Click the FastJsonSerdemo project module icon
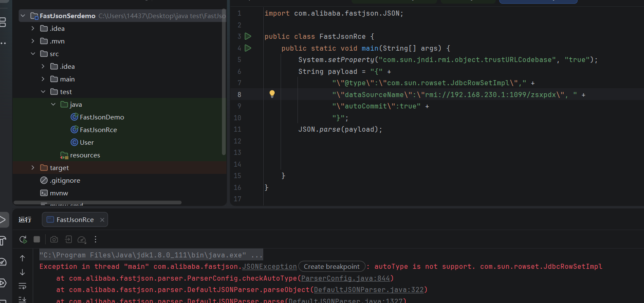Screen dimensions: 644x303 [x=34, y=16]
